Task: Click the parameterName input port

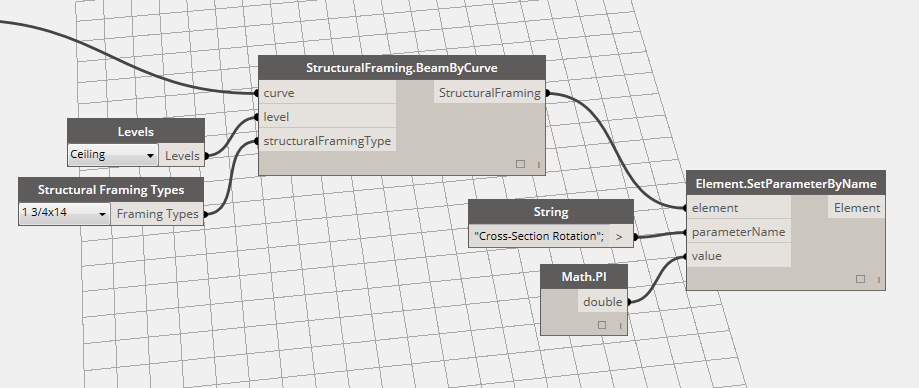Action: [738, 232]
